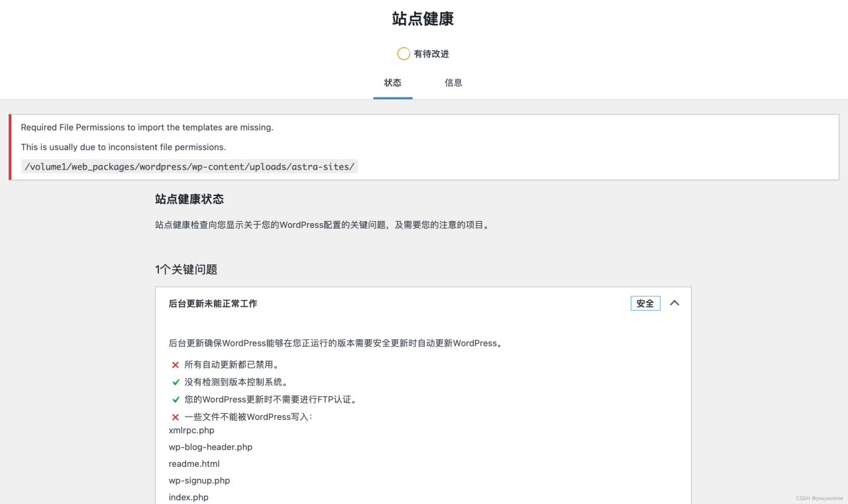Click the red X beside 所有自动更新都已禁用
The height and width of the screenshot is (504, 848).
coord(175,364)
